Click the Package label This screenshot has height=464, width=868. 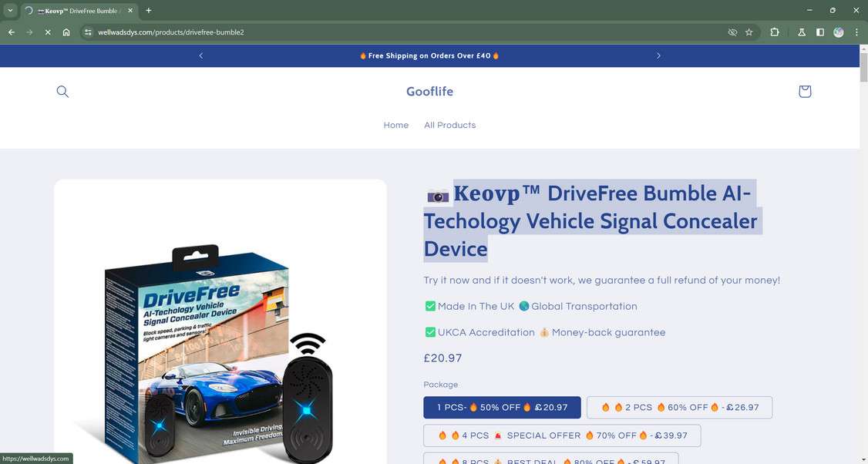pos(441,385)
